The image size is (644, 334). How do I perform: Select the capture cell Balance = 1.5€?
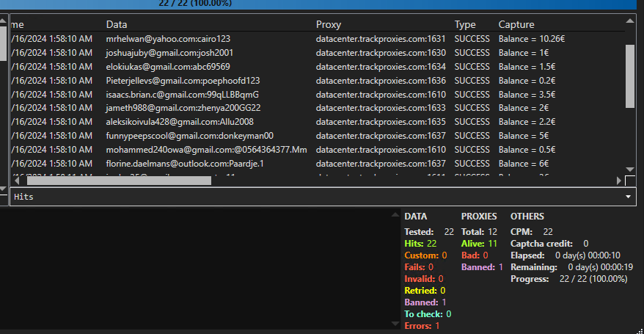(x=527, y=67)
